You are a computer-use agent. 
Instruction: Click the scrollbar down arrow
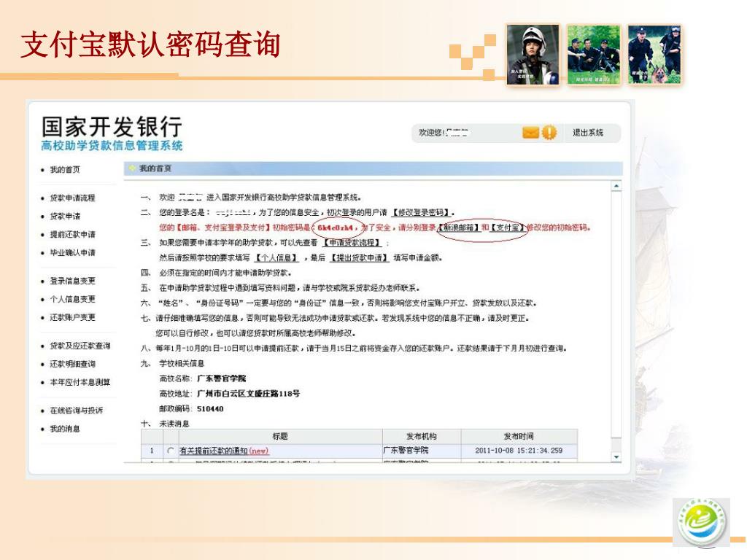click(x=616, y=456)
